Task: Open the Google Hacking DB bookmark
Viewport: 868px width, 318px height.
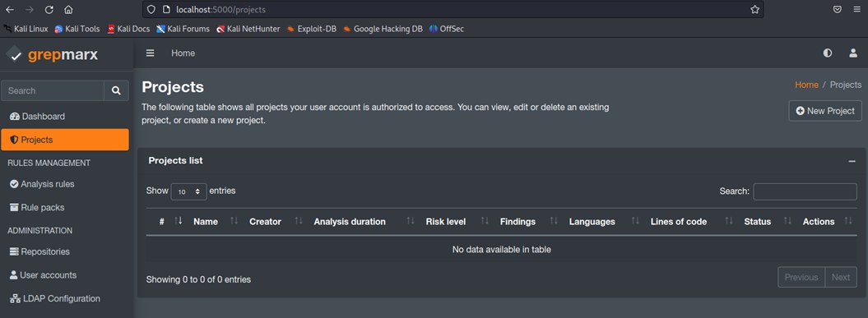Action: point(383,29)
